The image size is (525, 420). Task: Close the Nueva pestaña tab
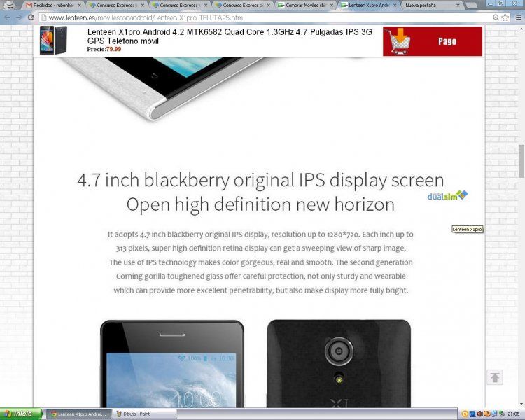(458, 6)
